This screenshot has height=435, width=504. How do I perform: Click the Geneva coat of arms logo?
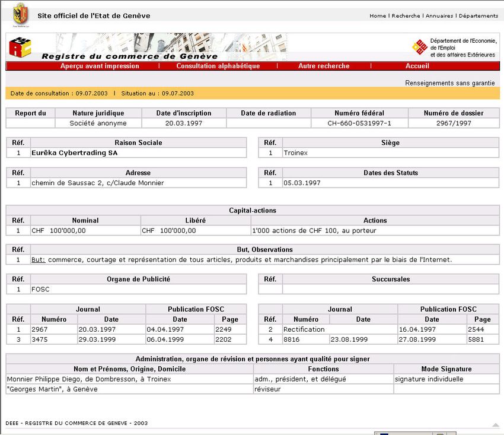pos(21,14)
